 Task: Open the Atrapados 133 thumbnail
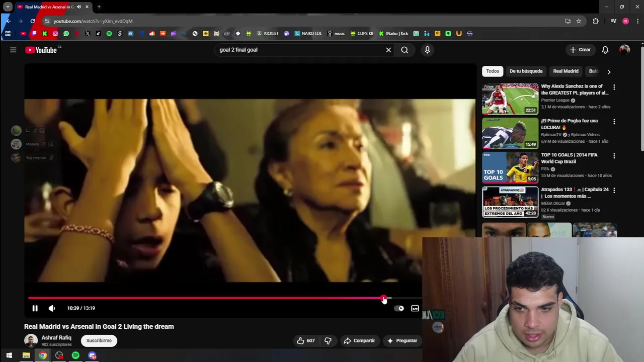pos(510,202)
